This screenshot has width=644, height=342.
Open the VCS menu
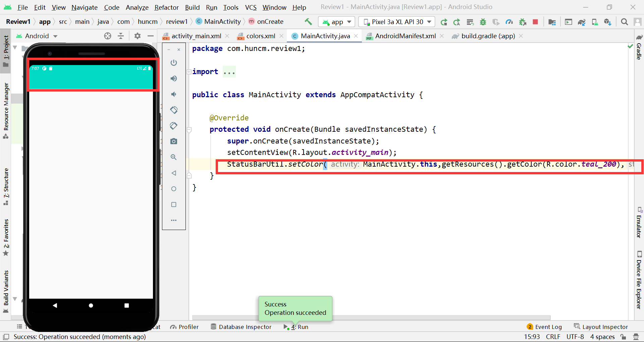click(x=251, y=7)
